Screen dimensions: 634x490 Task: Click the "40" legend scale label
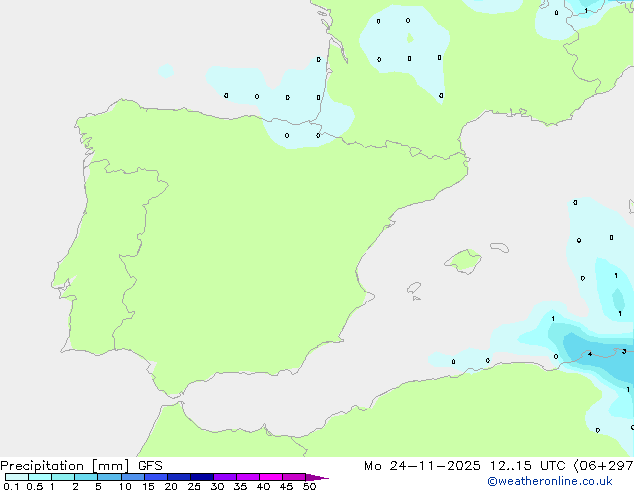click(x=263, y=486)
